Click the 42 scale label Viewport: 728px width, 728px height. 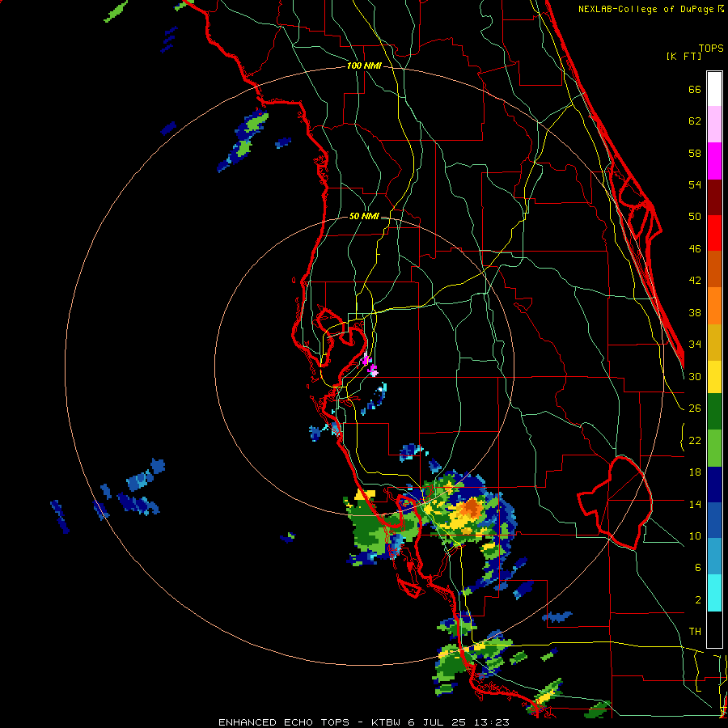(695, 281)
